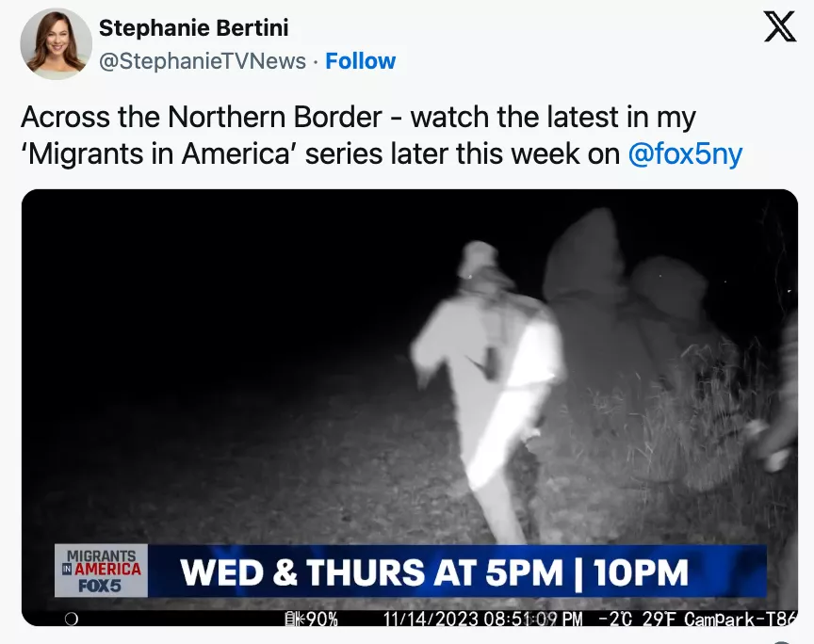Click the '10PM' text in banner
The image size is (814, 644).
641,572
